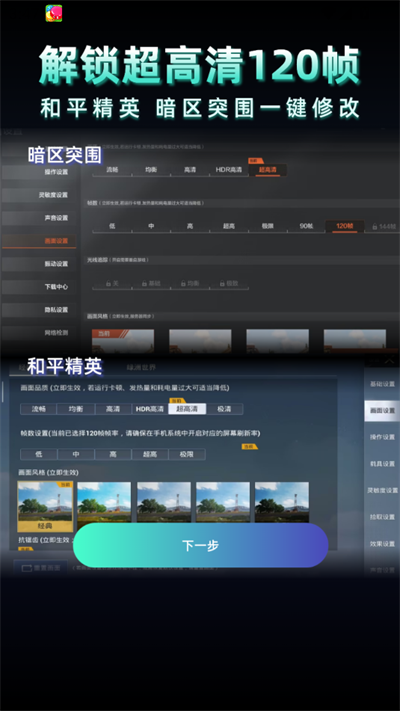The height and width of the screenshot is (711, 400).
Task: Choose 高 frame rate in 和平精英 panel
Action: coord(113,454)
